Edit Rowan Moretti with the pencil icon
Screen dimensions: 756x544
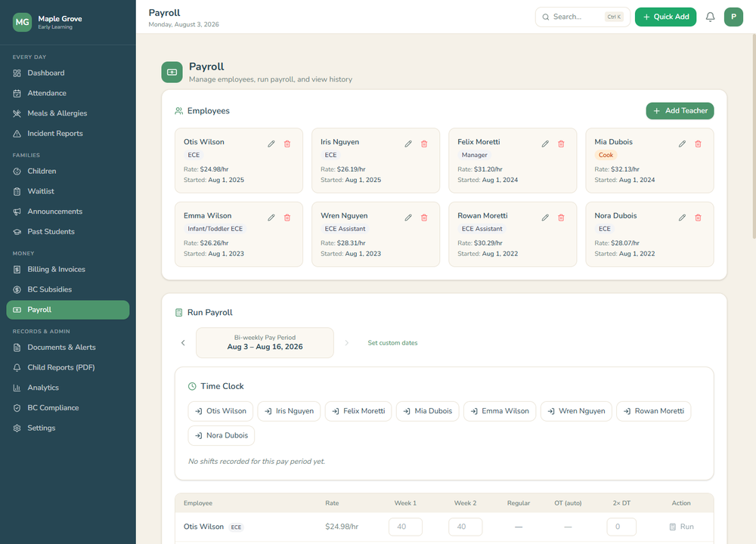545,218
